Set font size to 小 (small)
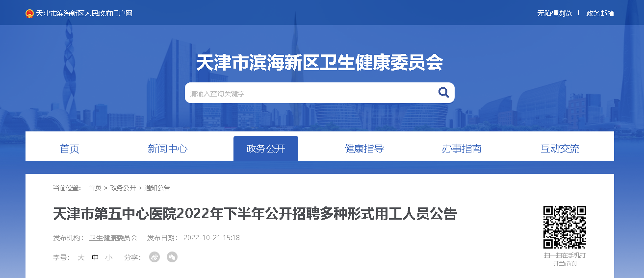 (108, 257)
